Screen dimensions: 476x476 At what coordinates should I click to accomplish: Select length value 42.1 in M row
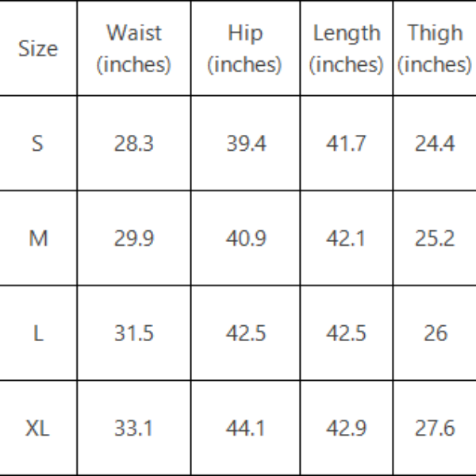(346, 238)
